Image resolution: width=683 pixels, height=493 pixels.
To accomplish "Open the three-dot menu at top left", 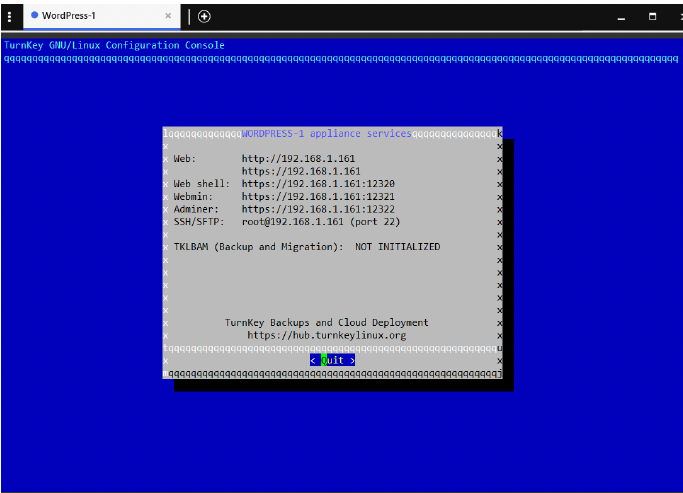I will (x=9, y=16).
